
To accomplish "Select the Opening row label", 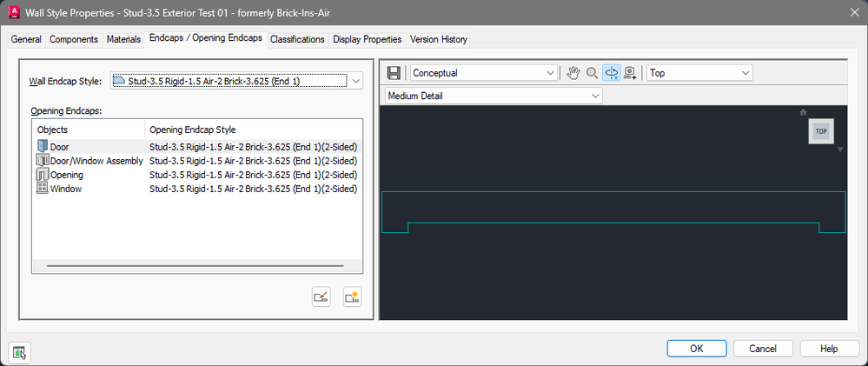I will pyautogui.click(x=66, y=175).
